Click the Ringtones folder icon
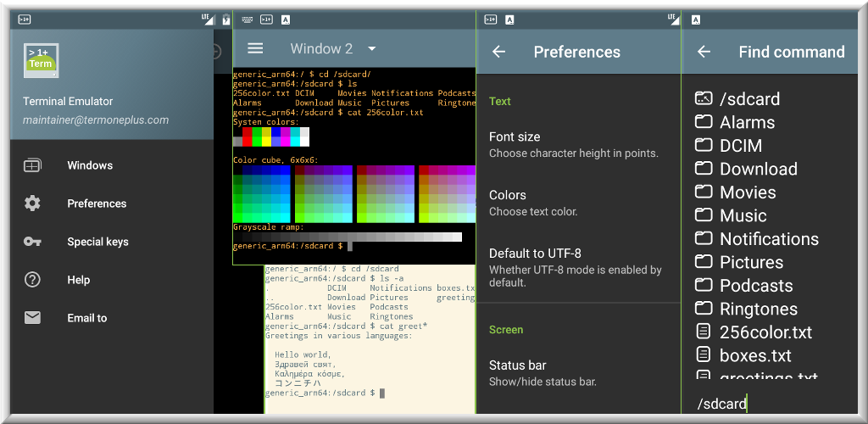The height and width of the screenshot is (424, 868). (x=703, y=308)
